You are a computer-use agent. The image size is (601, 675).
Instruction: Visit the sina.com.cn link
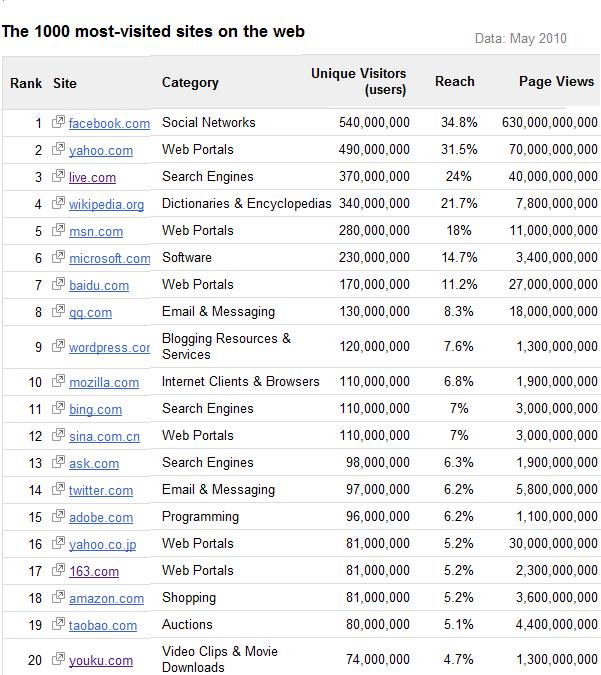[104, 437]
